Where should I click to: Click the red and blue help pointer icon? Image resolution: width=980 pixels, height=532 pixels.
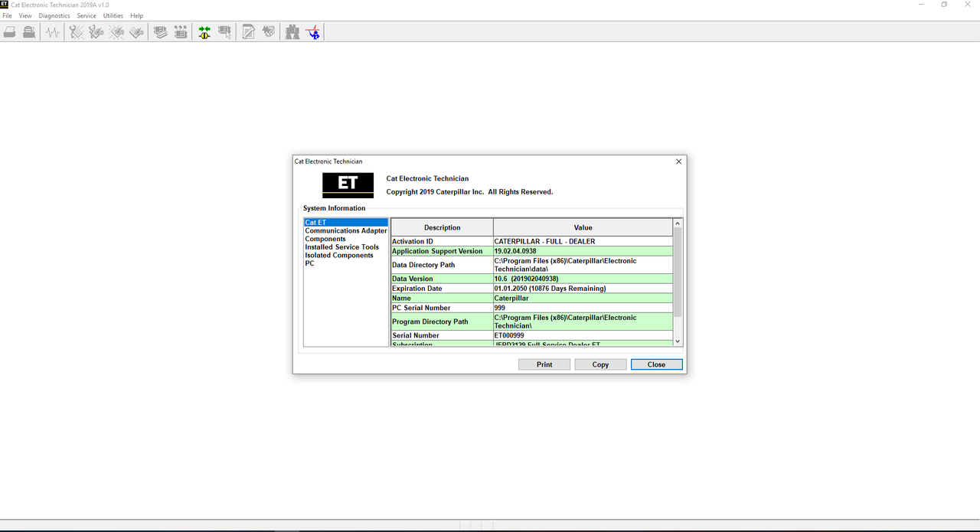(x=313, y=32)
